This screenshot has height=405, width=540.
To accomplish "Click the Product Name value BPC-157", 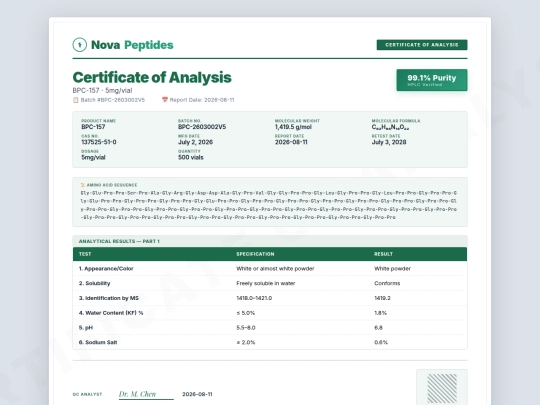I will pos(93,127).
